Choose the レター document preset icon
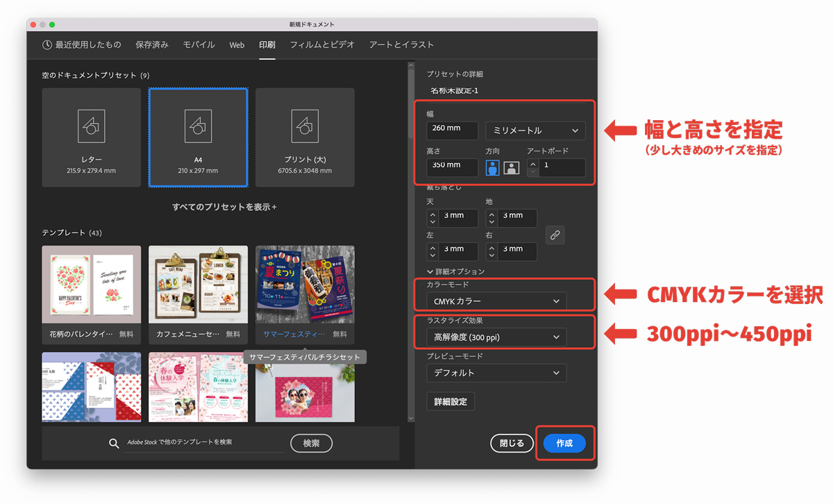The height and width of the screenshot is (504, 833). (x=91, y=126)
